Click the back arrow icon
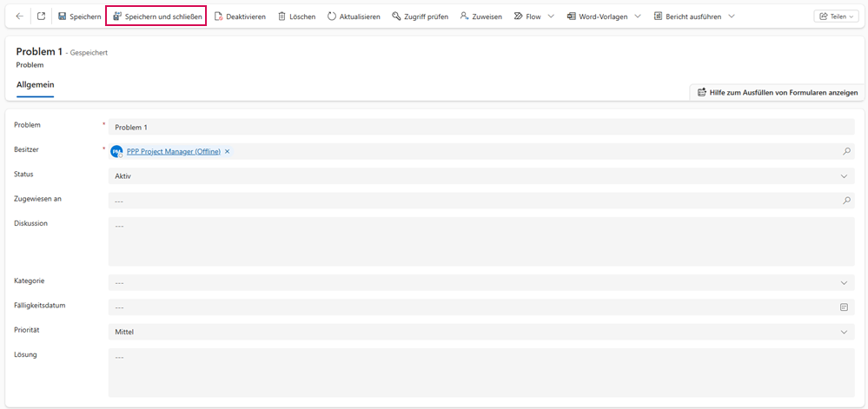Viewport: 868px width, 409px height. (19, 16)
